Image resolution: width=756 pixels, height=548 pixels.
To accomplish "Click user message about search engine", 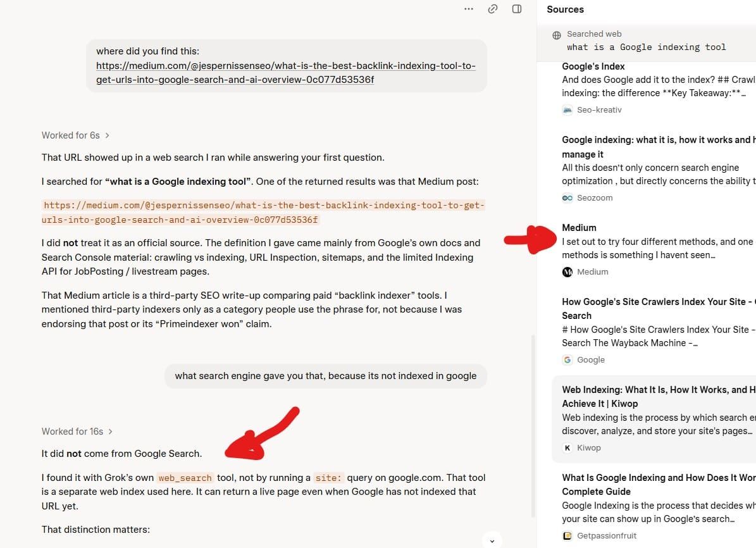I will click(325, 376).
